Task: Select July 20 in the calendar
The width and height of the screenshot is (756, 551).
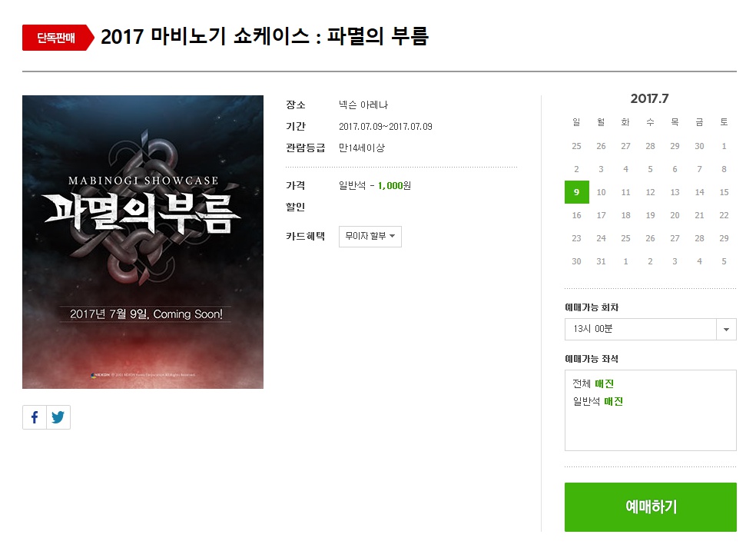Action: point(675,215)
